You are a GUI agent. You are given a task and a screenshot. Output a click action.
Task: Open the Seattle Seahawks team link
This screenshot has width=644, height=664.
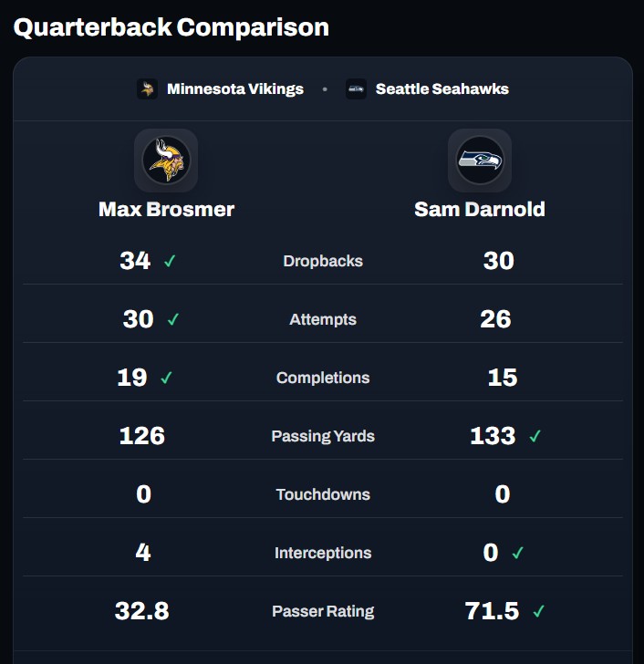[x=442, y=89]
